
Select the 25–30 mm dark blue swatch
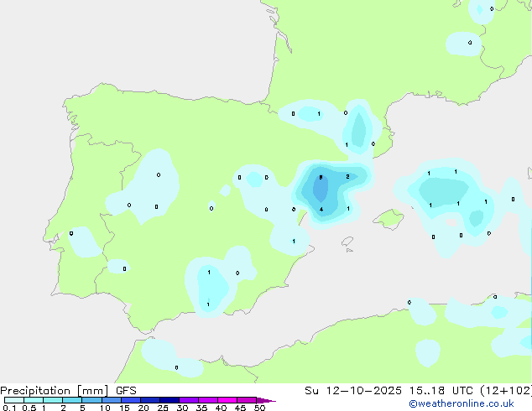tap(170, 400)
